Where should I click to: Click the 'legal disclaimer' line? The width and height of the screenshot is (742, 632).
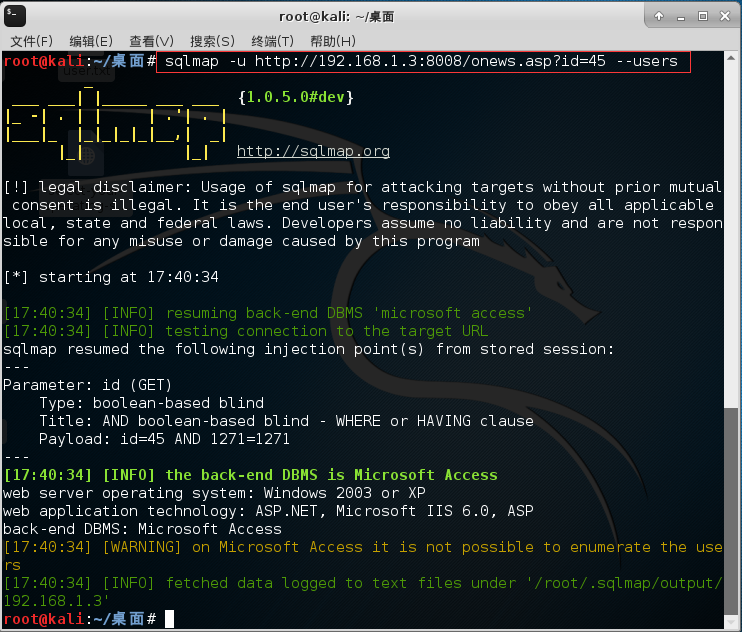pyautogui.click(x=363, y=214)
